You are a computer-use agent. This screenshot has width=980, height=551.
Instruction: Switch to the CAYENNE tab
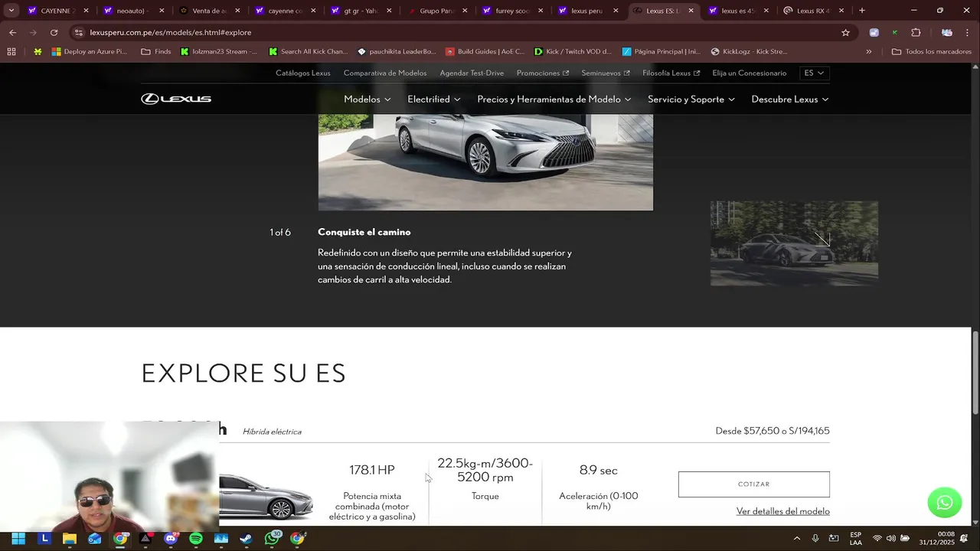[57, 11]
